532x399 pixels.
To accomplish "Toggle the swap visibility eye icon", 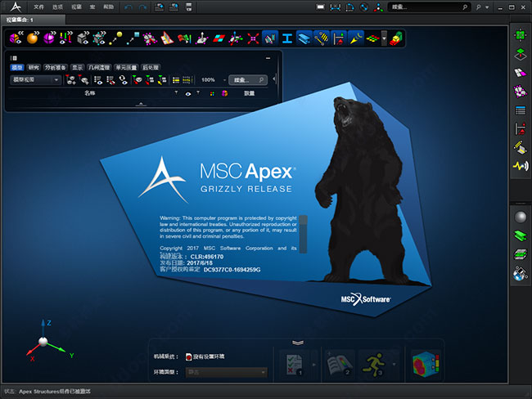I will 123,80.
